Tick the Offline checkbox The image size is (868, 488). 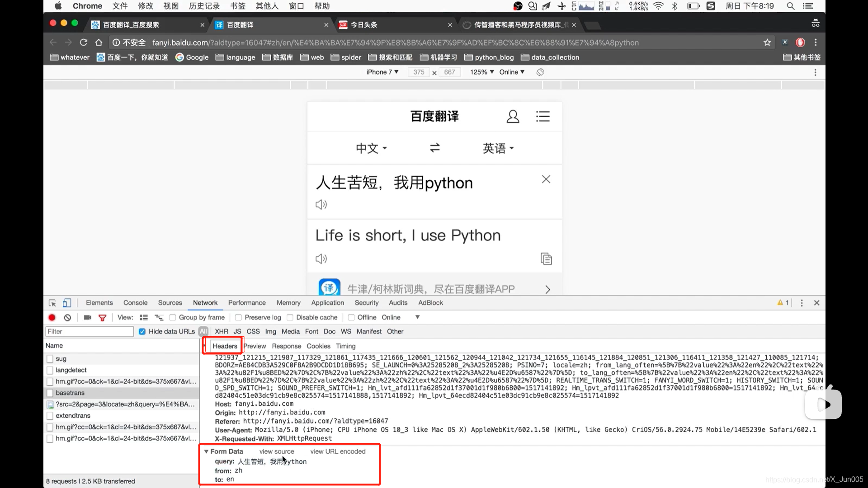351,318
